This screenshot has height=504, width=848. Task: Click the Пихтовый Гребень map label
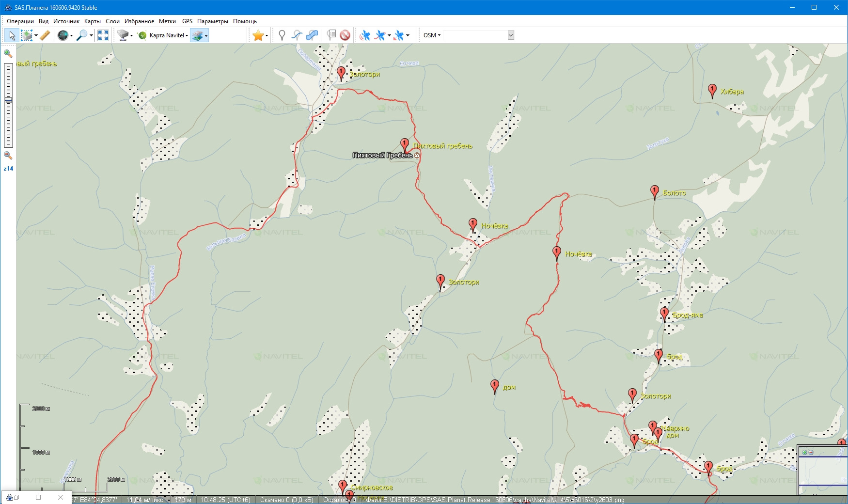(383, 155)
